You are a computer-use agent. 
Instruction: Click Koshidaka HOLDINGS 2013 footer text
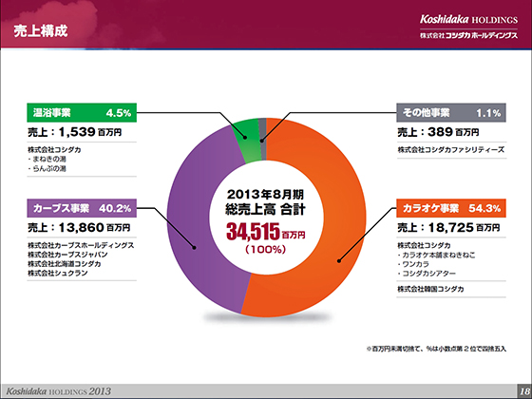pyautogui.click(x=58, y=391)
